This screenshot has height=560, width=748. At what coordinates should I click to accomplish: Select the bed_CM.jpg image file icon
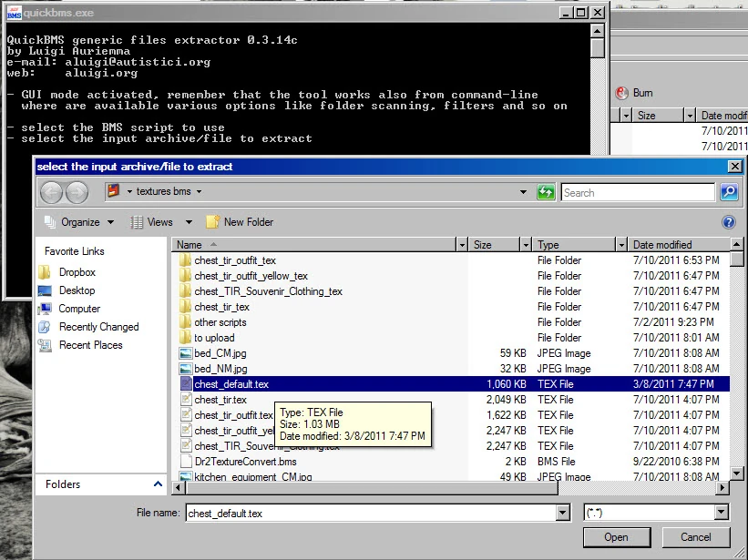pyautogui.click(x=186, y=353)
